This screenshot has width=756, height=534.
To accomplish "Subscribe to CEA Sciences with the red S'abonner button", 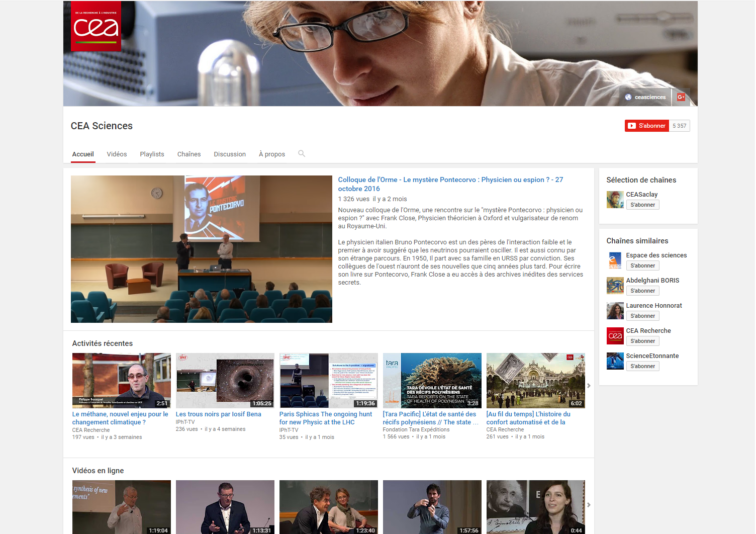I will (x=646, y=126).
